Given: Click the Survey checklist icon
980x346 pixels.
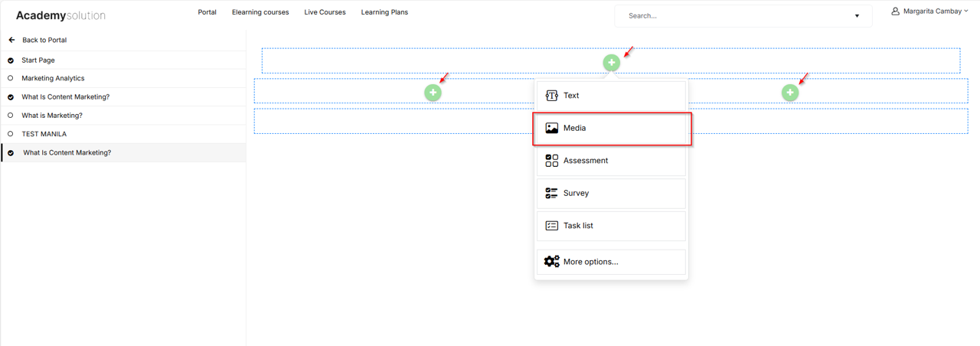Looking at the screenshot, I should click(551, 193).
